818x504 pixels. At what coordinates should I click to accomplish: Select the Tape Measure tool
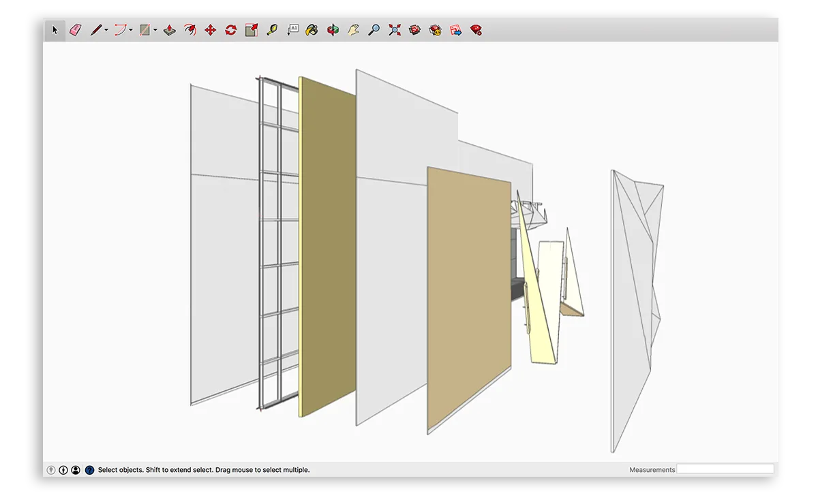[x=272, y=30]
